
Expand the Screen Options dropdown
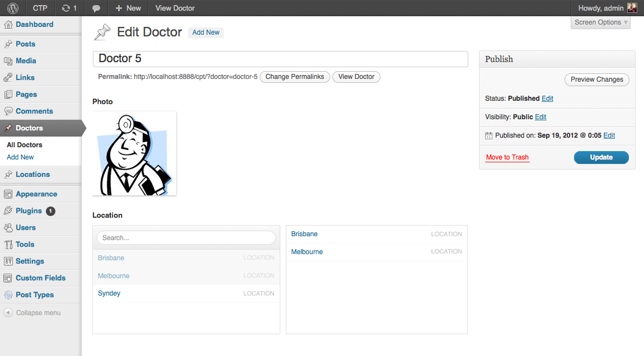click(601, 22)
